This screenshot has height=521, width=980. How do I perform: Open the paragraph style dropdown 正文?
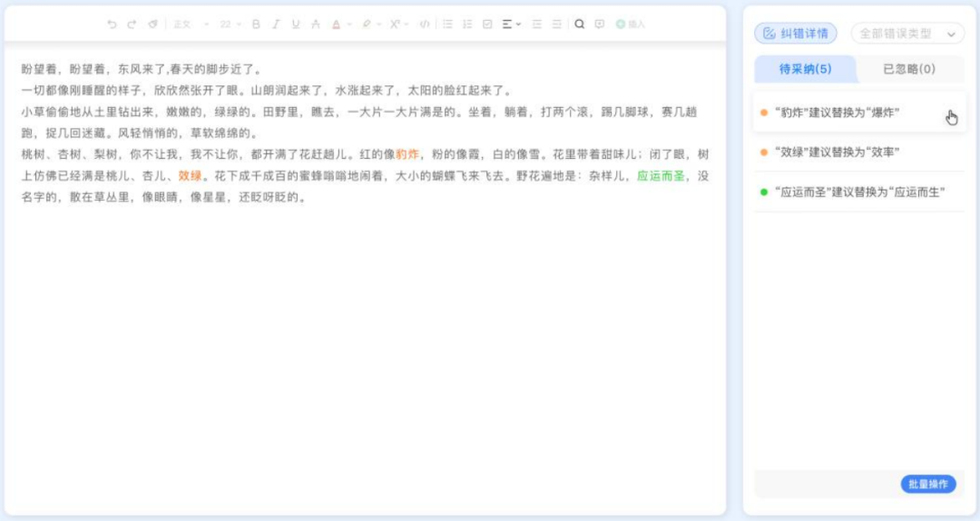[191, 25]
